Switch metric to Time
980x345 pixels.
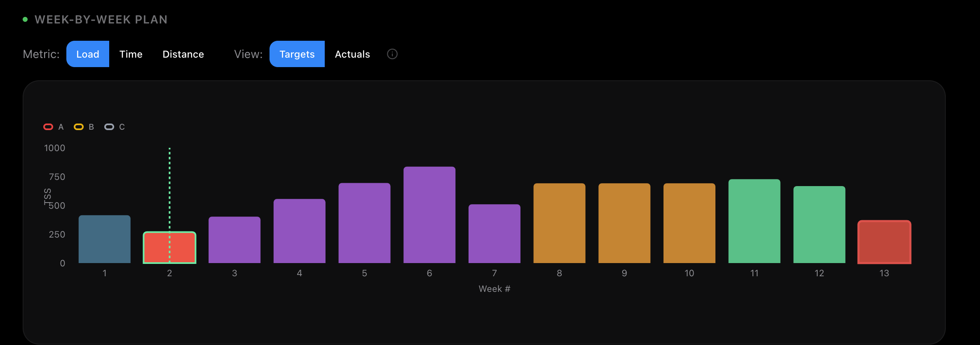pos(131,54)
